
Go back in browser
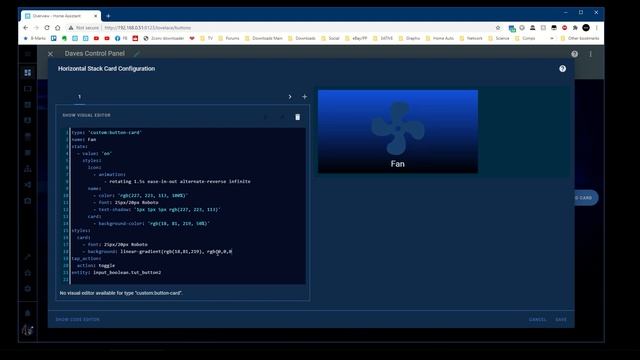pos(26,28)
